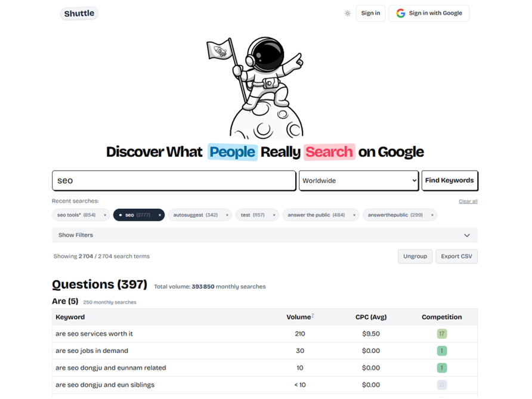This screenshot has width=532, height=399.
Task: Click the Ungroup button
Action: [415, 256]
